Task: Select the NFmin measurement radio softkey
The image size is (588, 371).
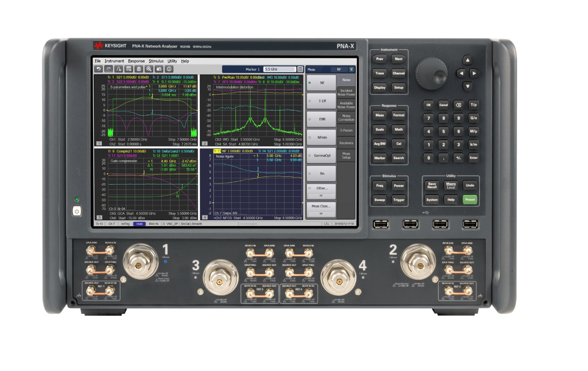Action: (321, 137)
